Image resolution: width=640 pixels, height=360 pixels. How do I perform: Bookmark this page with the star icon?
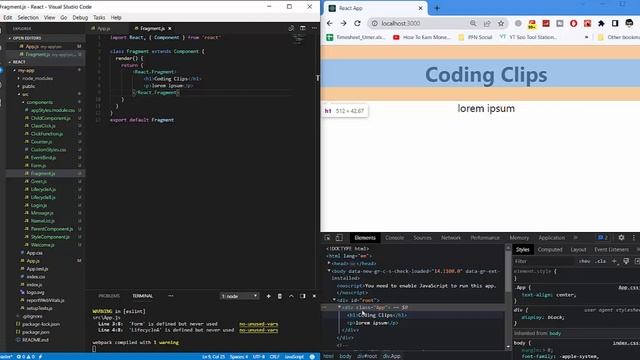point(501,23)
